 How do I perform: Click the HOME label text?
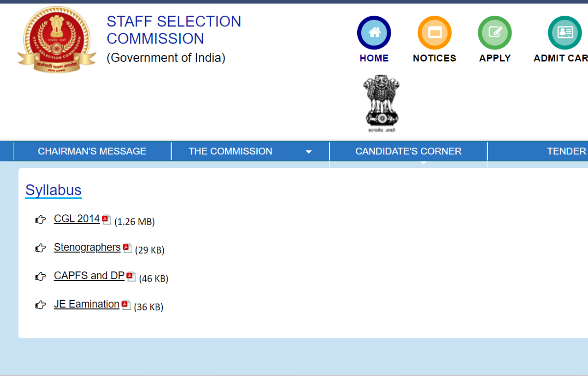(374, 58)
